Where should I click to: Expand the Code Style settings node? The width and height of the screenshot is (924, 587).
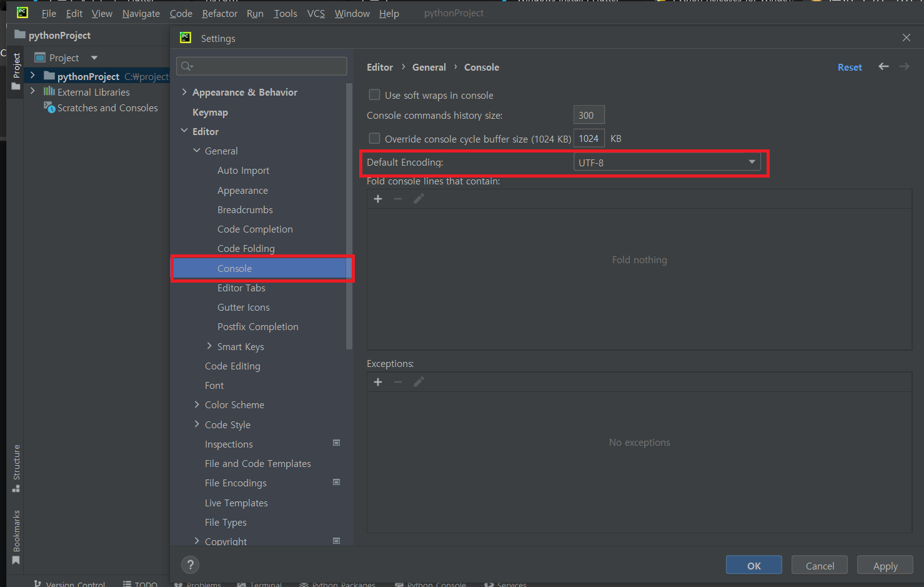(x=197, y=424)
